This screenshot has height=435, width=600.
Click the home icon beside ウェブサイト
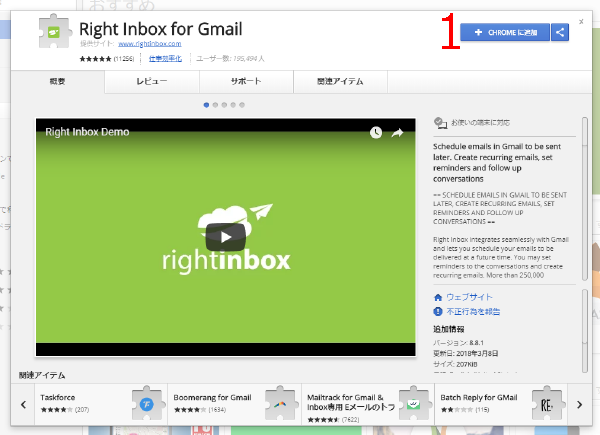(x=438, y=297)
